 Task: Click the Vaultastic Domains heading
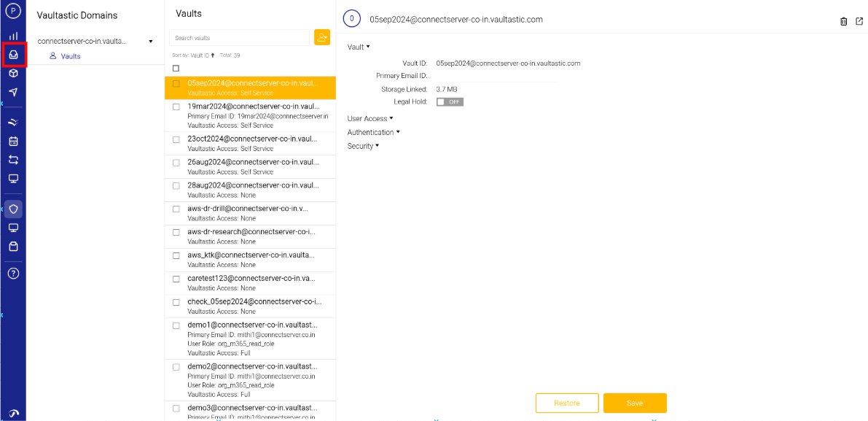pos(77,15)
